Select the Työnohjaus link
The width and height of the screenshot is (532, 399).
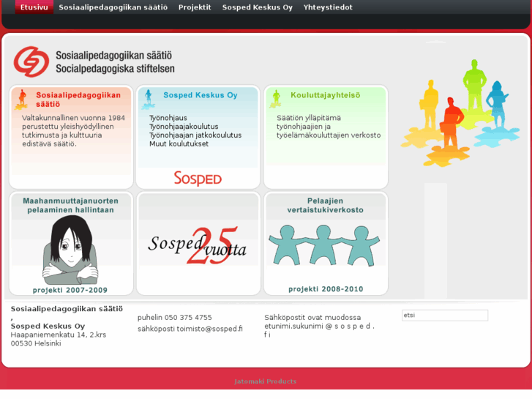click(x=168, y=118)
